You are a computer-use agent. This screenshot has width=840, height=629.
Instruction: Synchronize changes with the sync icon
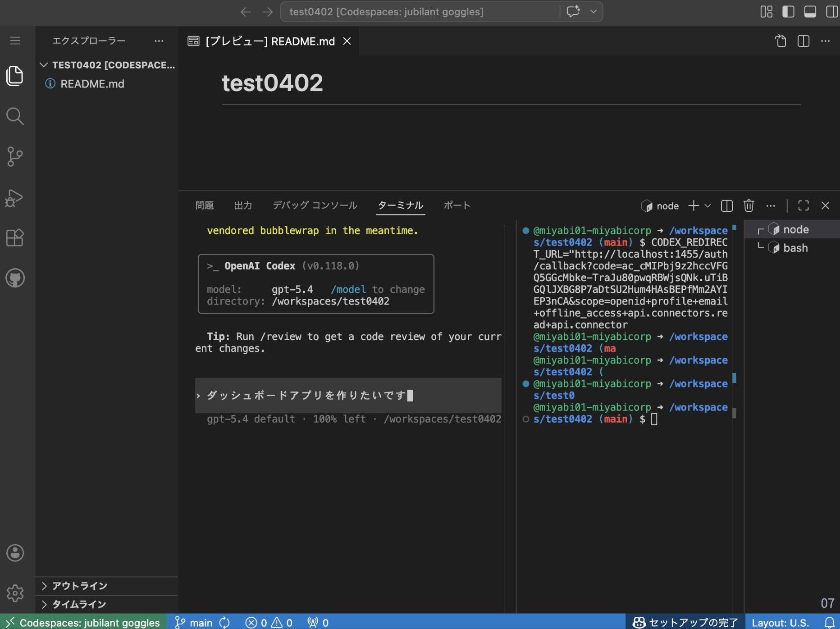point(225,622)
